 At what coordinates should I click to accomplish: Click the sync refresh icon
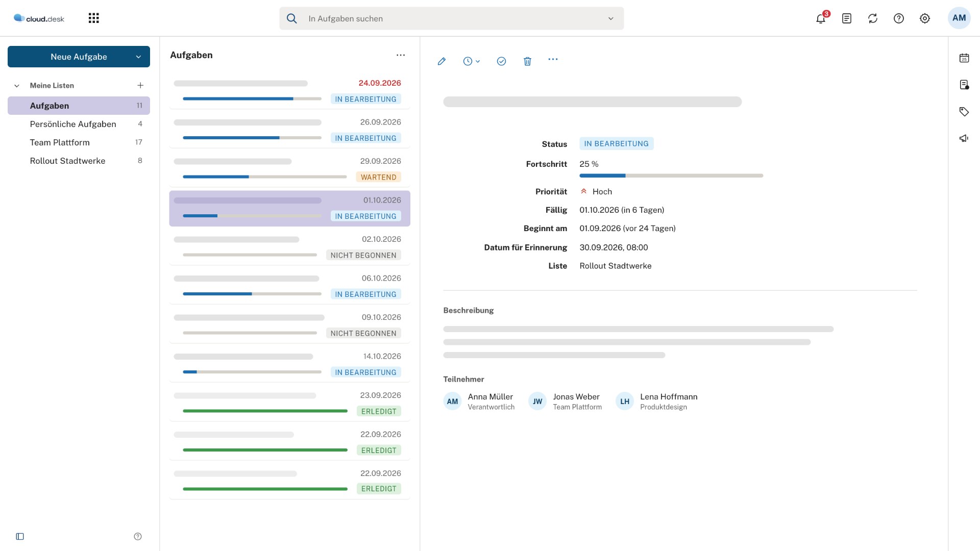[x=873, y=18]
